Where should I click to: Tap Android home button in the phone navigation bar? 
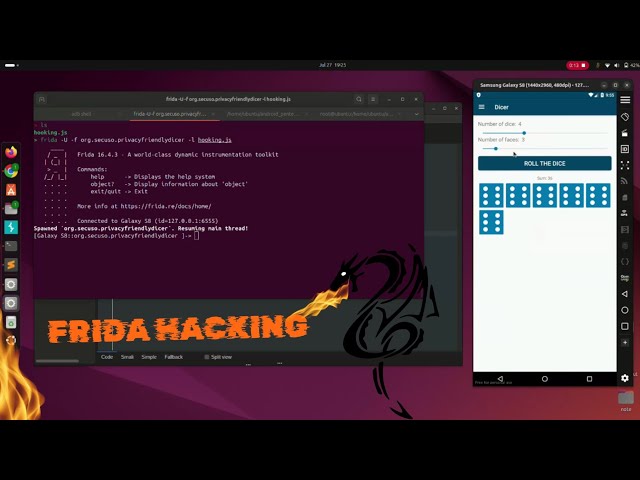[x=544, y=379]
